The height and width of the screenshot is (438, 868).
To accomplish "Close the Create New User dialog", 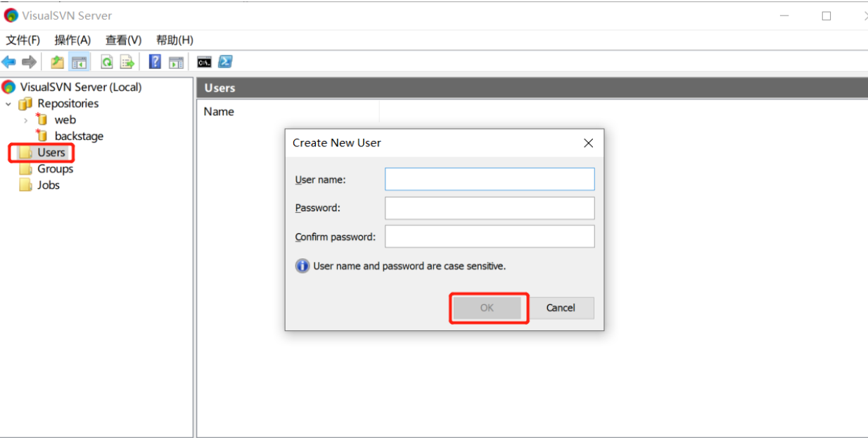I will (589, 143).
